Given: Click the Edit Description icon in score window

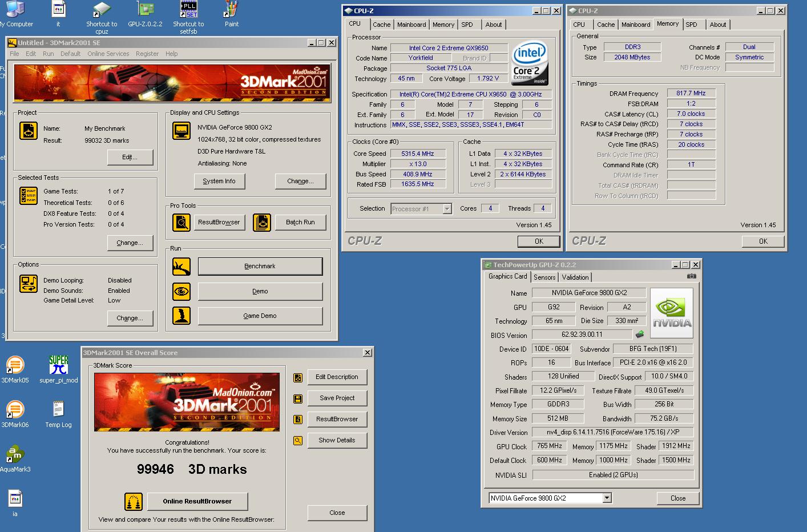Looking at the screenshot, I should 298,377.
